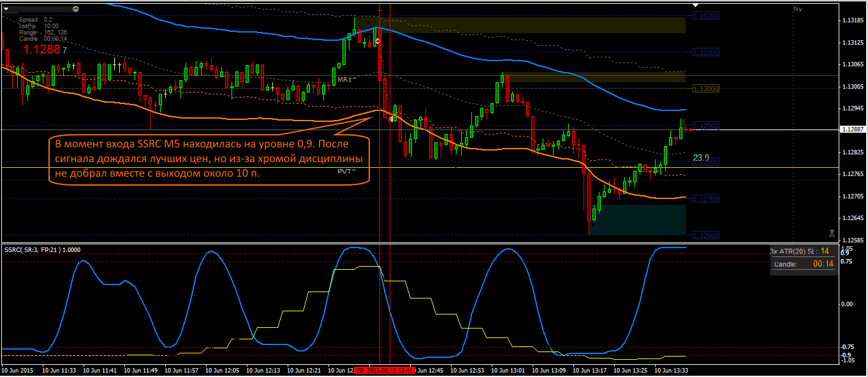Click the Ny session label
Viewport: 868px width, 377px height.
(x=797, y=9)
